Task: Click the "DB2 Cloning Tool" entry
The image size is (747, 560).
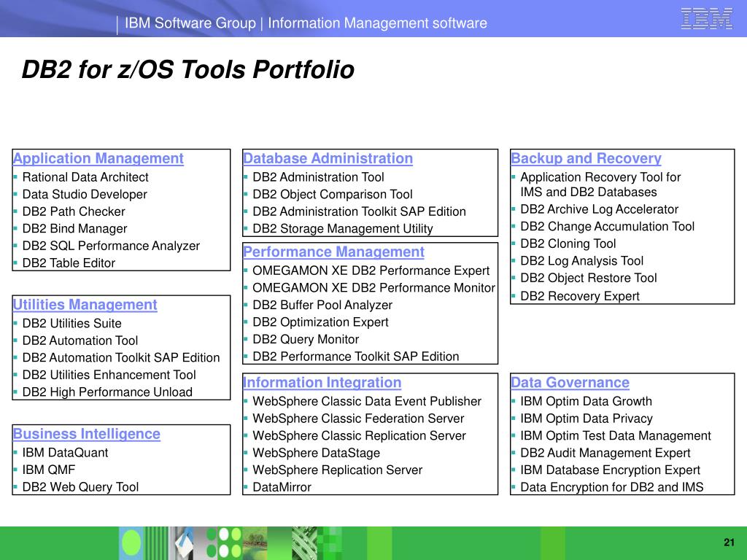Action: (x=568, y=244)
